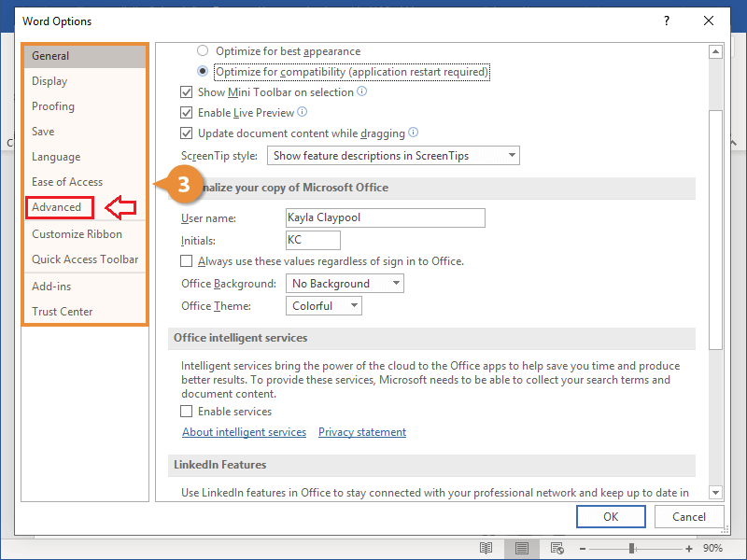
Task: Open the Help question mark in Word Options
Action: pos(667,21)
